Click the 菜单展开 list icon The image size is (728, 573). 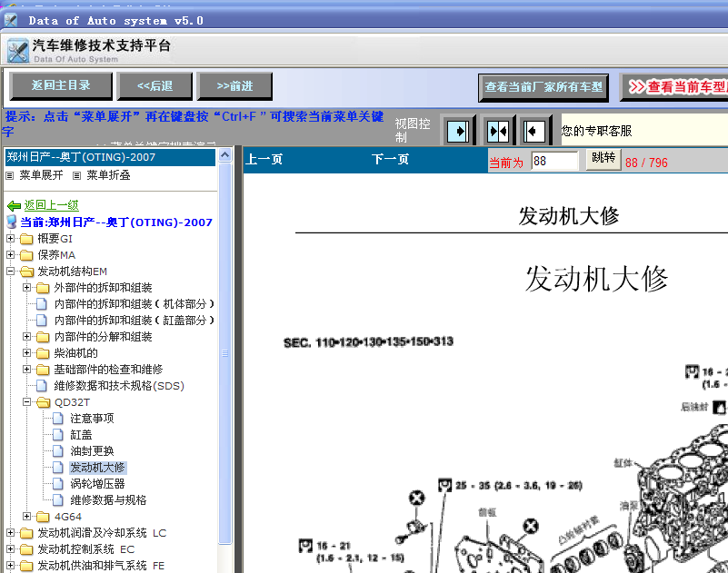[x=10, y=176]
